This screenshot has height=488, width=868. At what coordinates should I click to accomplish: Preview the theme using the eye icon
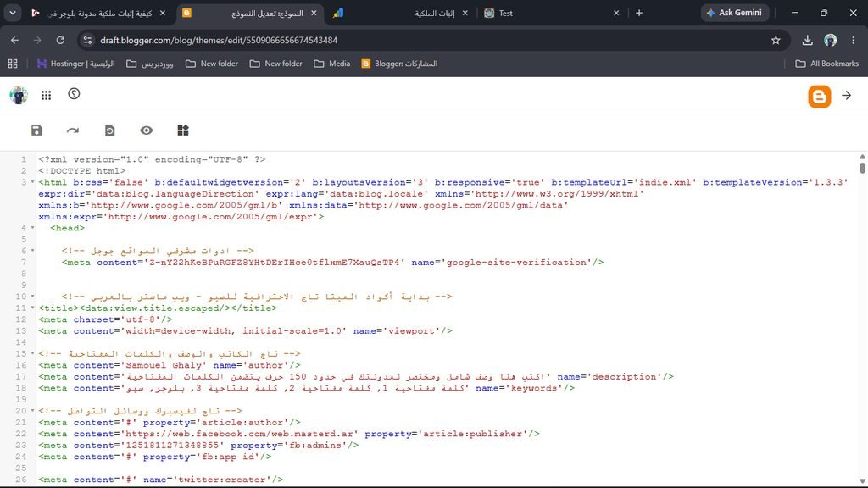point(146,130)
